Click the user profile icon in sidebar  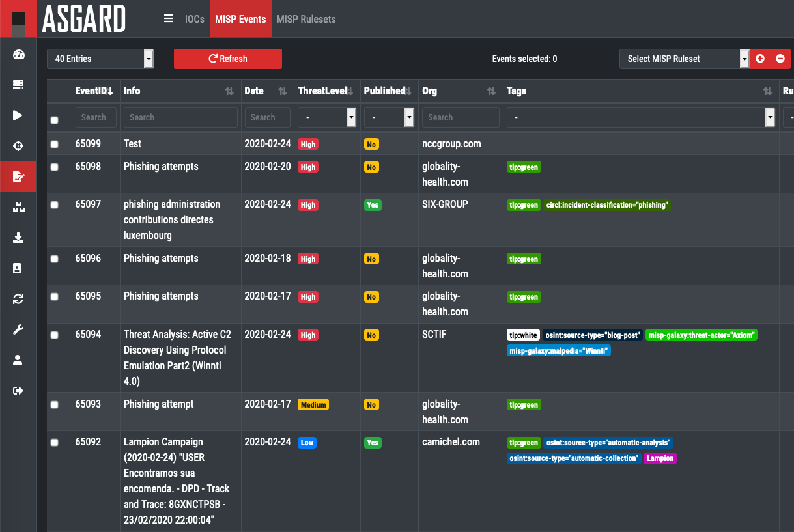pos(18,360)
